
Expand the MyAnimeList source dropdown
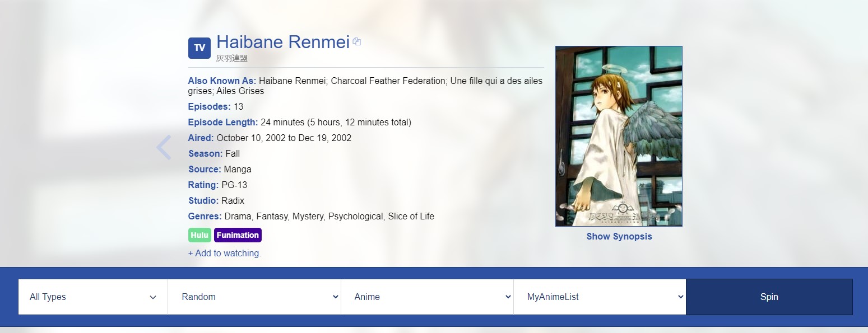pyautogui.click(x=600, y=297)
